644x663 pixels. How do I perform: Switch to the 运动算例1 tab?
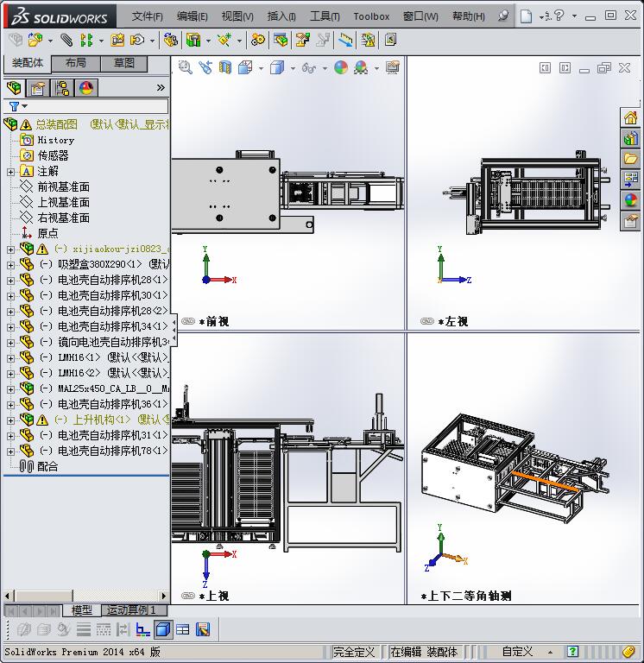134,610
